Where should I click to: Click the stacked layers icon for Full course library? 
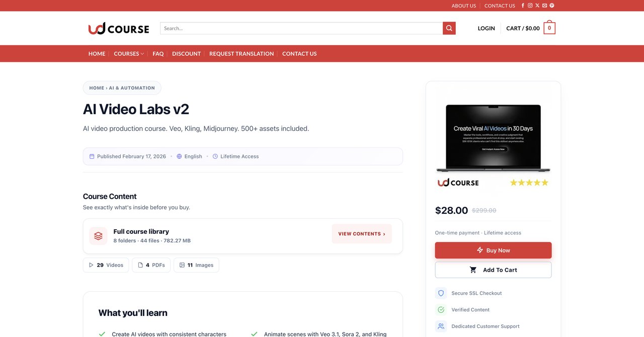pos(98,236)
